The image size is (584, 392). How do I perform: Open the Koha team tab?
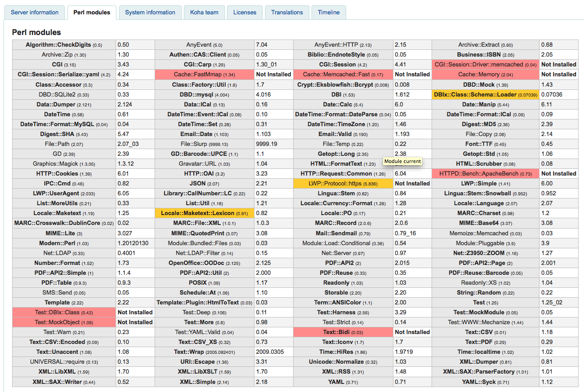coord(204,13)
